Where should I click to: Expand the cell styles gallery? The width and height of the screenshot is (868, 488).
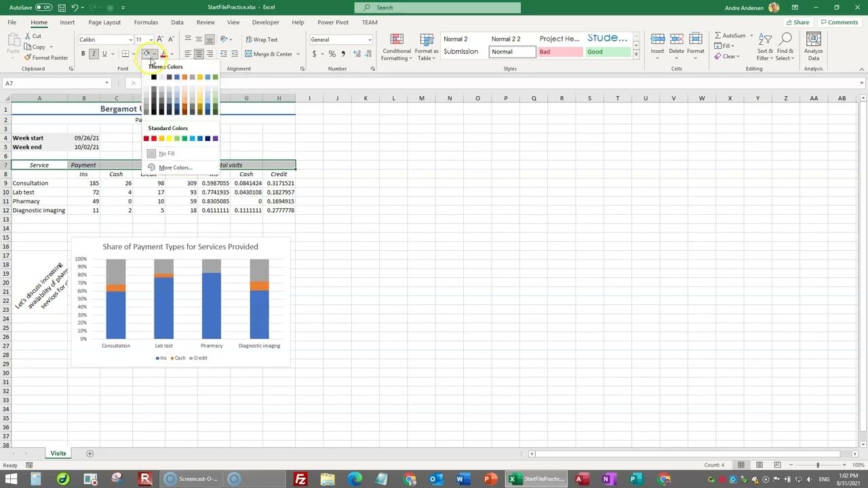636,56
